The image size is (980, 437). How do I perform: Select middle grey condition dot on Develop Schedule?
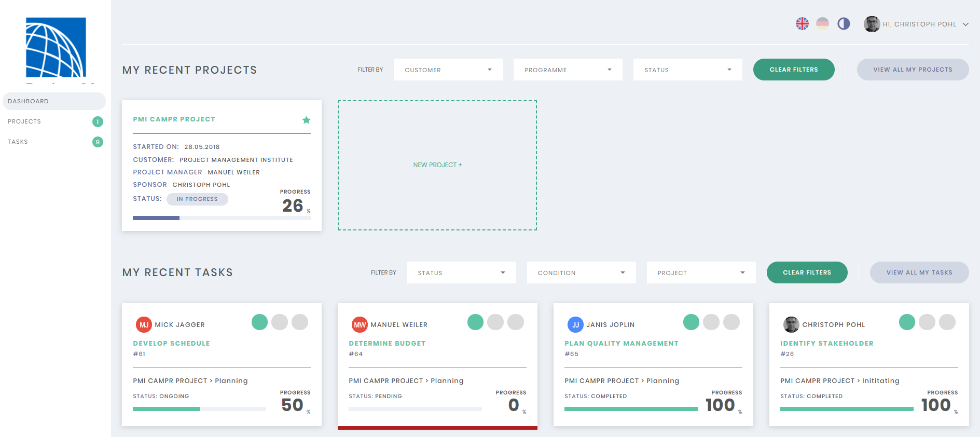click(x=280, y=322)
